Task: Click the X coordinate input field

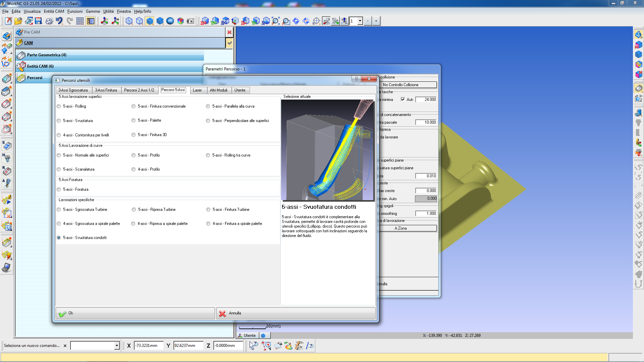Action: point(149,346)
